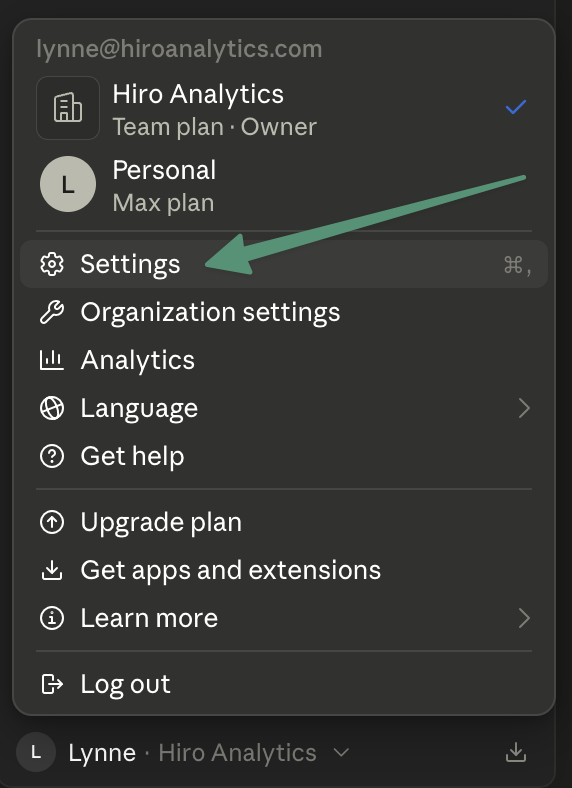Collapse the account menu via Lynne's chevron

[341, 753]
